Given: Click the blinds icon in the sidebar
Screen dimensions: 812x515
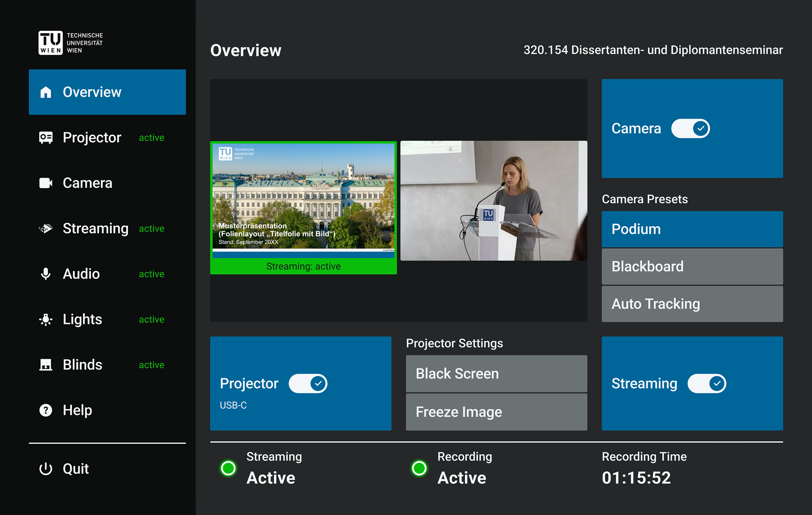Looking at the screenshot, I should click(46, 365).
